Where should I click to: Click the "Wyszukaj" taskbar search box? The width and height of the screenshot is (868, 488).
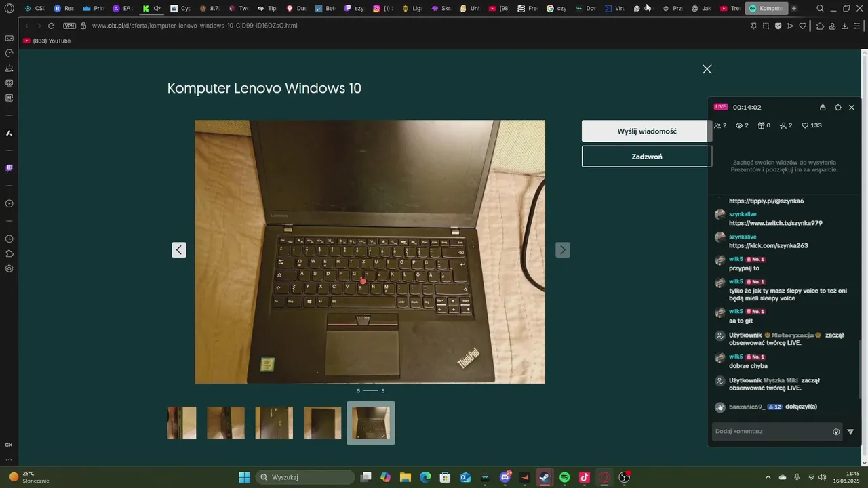tap(305, 477)
